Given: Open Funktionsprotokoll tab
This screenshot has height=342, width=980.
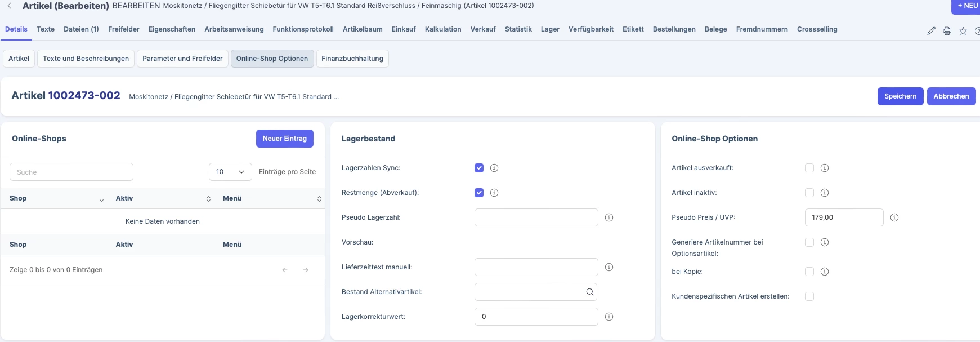Looking at the screenshot, I should coord(303,29).
